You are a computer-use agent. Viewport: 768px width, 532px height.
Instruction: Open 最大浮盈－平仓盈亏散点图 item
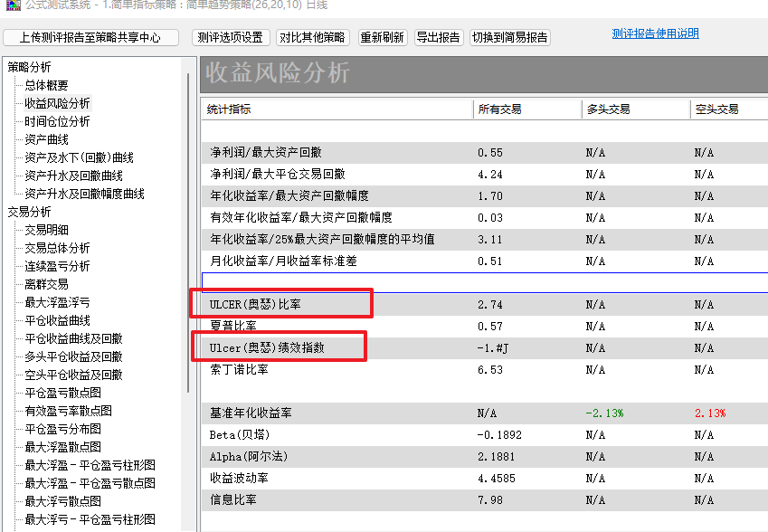[x=90, y=483]
